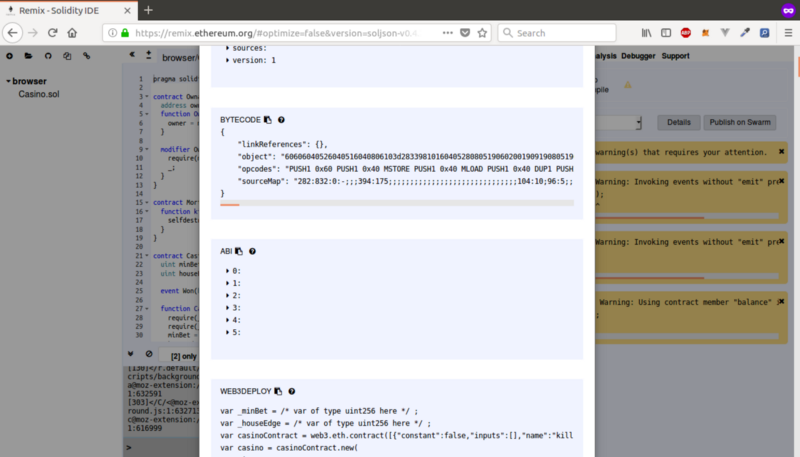Toggle the terminal with the double-chevron icon
Viewport: 800px width, 457px height.
[131, 353]
